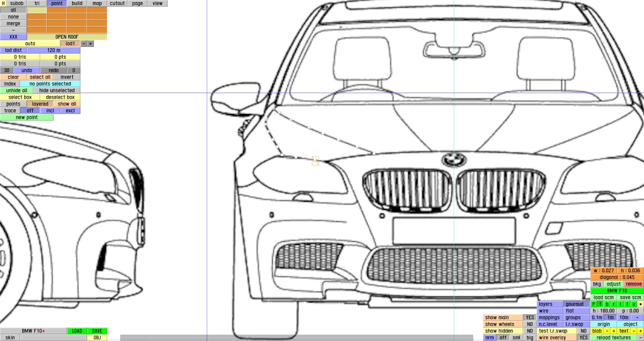Image resolution: width=644 pixels, height=341 pixels.
Task: Create a new point
Action: [x=27, y=117]
